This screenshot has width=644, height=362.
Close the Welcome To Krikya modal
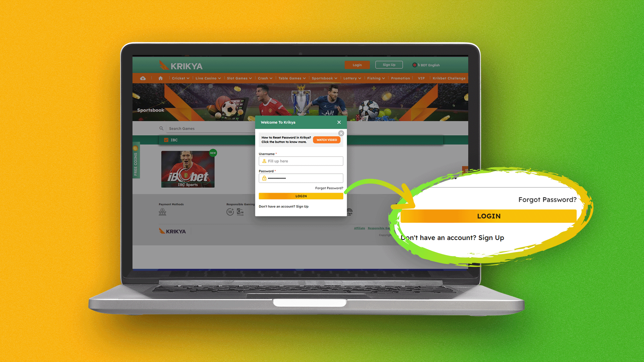[338, 122]
